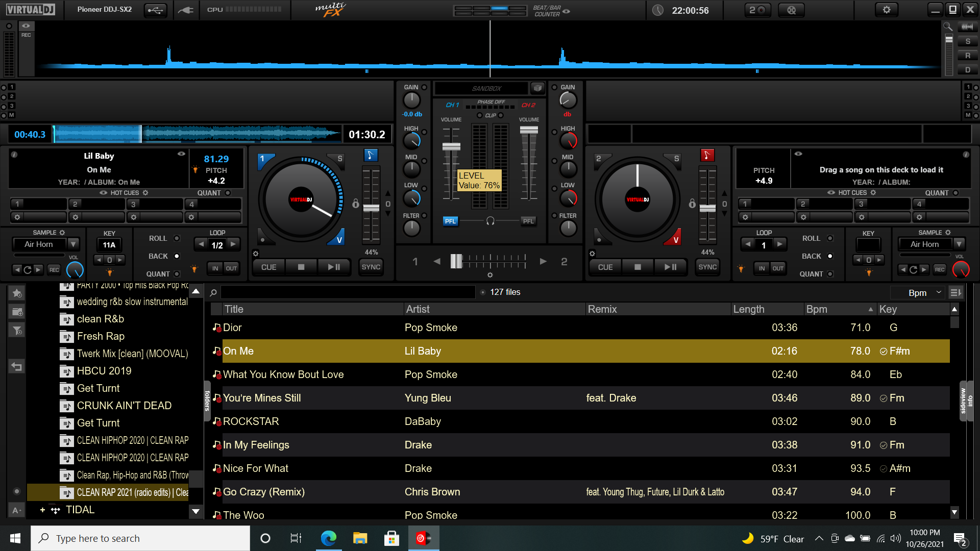Click deck 1 pitch lock icon
Viewport: 980px width, 551px height.
pyautogui.click(x=356, y=204)
